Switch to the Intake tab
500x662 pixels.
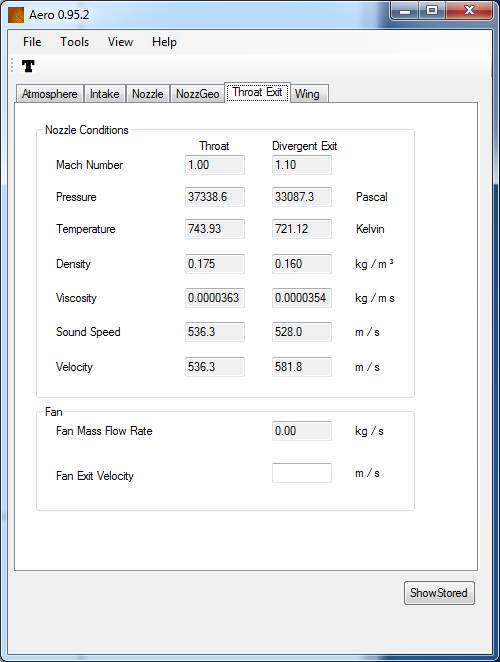click(x=104, y=94)
